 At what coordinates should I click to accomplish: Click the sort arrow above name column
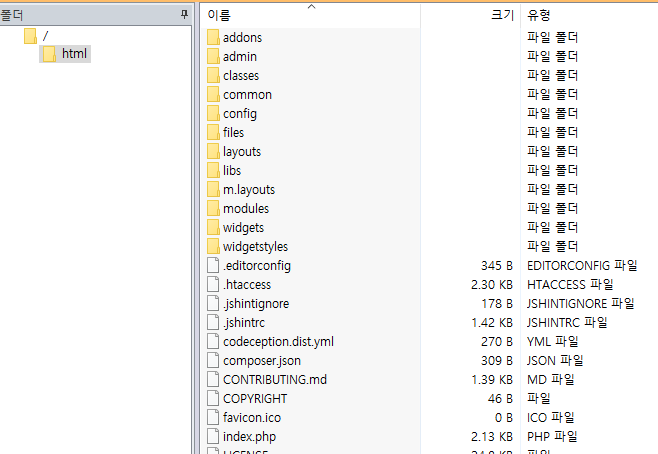(311, 6)
